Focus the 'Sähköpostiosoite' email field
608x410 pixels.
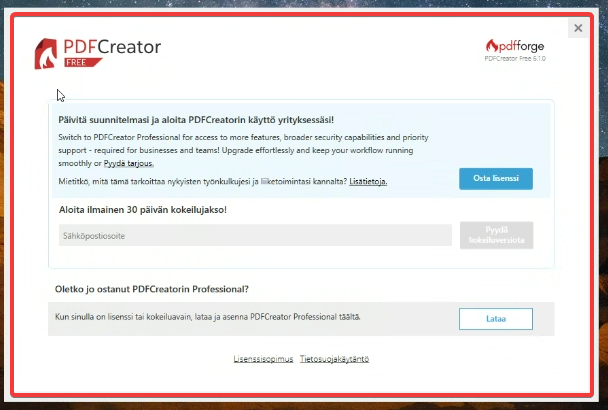254,235
